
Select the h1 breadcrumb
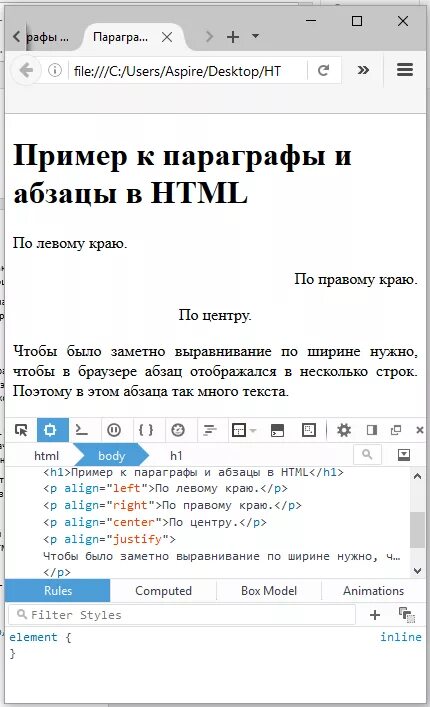click(176, 456)
